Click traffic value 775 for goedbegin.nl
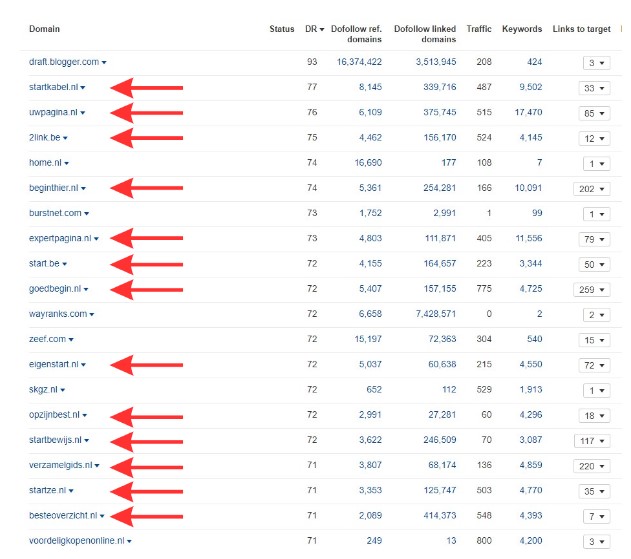Image resolution: width=631 pixels, height=559 pixels. [484, 289]
